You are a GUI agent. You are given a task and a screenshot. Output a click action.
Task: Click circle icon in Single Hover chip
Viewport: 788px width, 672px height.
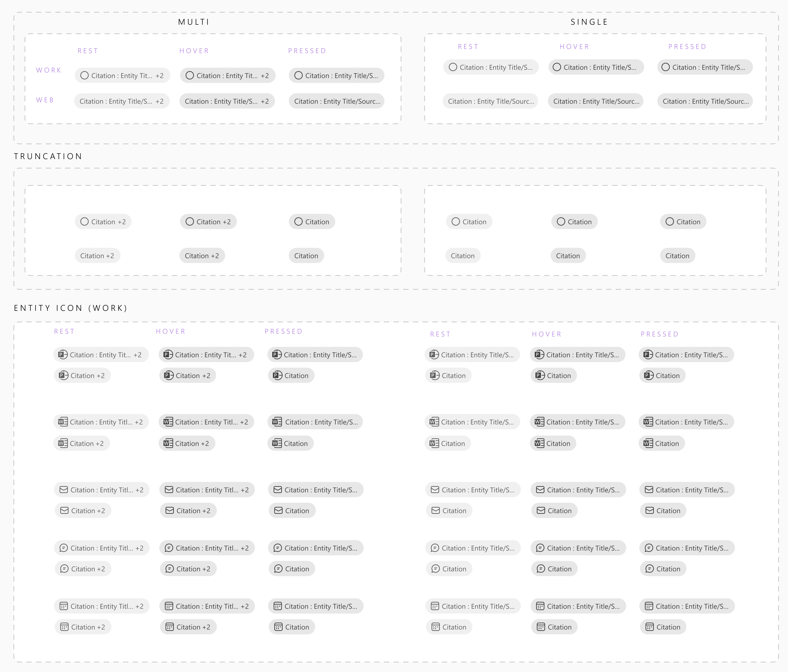pos(557,67)
